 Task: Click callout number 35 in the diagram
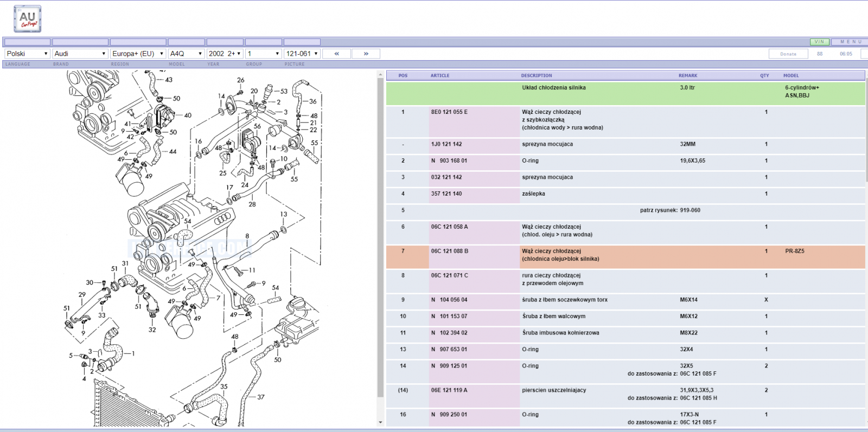224,386
